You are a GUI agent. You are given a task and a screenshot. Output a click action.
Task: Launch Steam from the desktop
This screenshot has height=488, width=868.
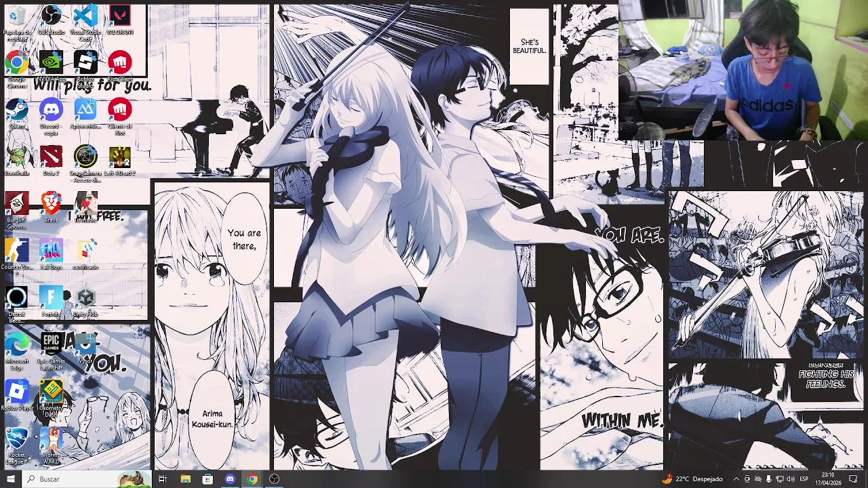click(x=17, y=114)
